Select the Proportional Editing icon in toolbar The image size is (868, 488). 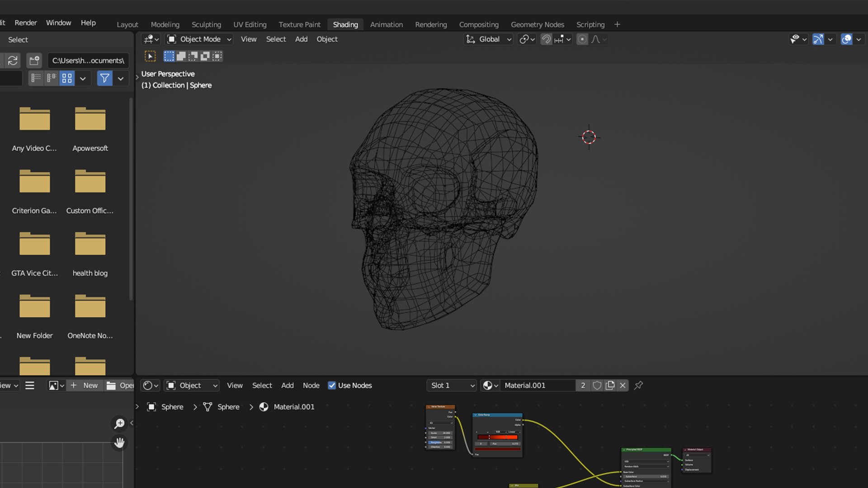tap(581, 39)
